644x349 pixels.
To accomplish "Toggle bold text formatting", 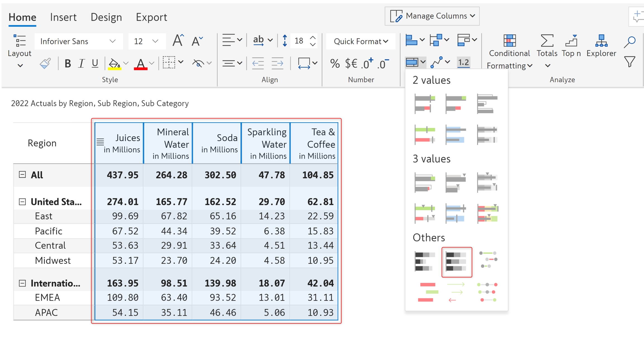I will click(x=67, y=64).
